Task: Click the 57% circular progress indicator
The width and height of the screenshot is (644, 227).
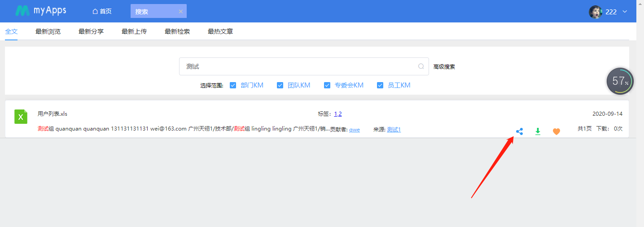Action: point(620,81)
